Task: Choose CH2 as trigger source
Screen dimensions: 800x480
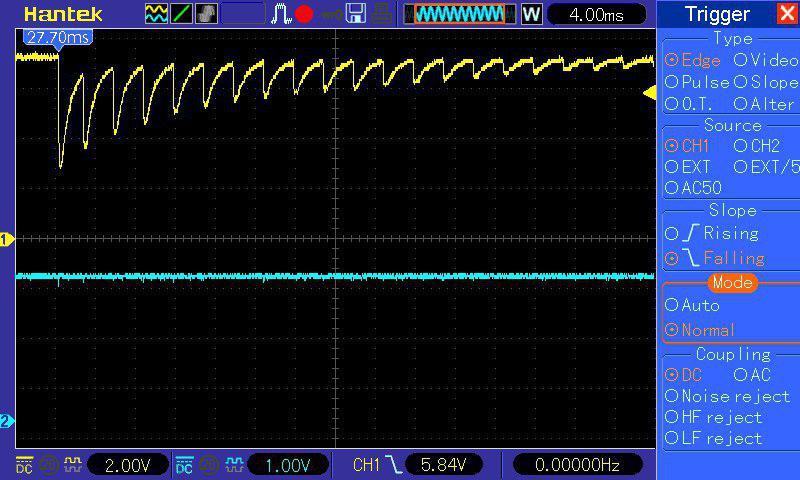Action: (757, 146)
